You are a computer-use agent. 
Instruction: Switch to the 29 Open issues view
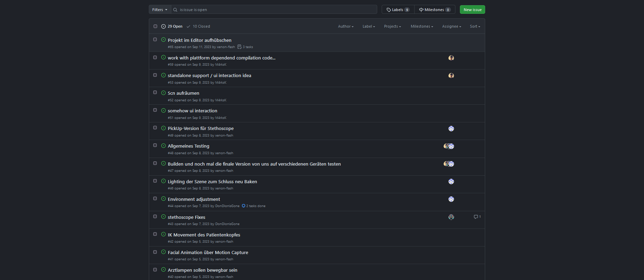coord(172,27)
